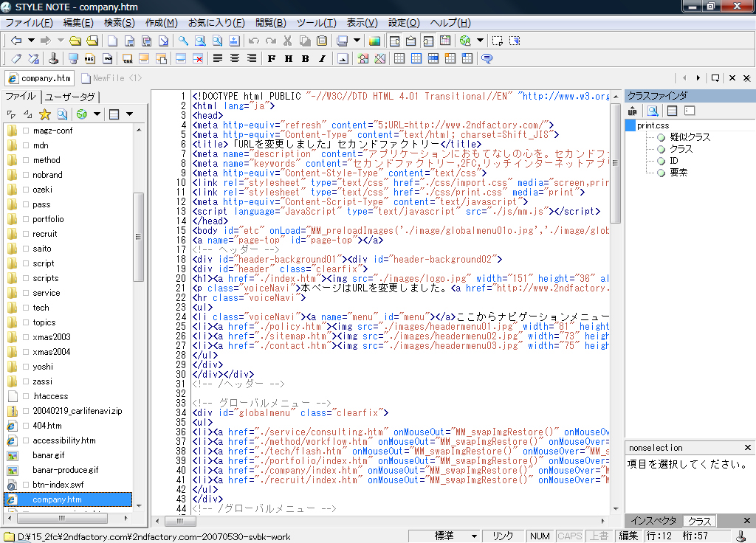Click the undo arrow icon

pyautogui.click(x=254, y=41)
